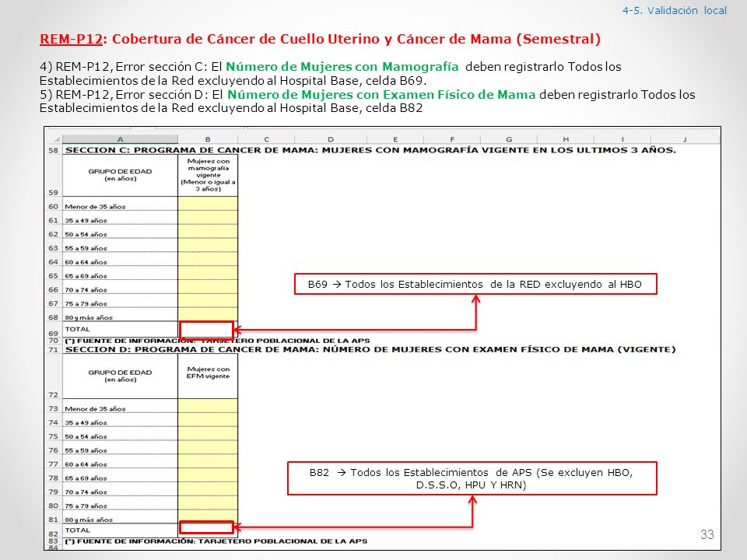
Task: Click '55 a 59 años' in row 76
Action: pos(86,450)
